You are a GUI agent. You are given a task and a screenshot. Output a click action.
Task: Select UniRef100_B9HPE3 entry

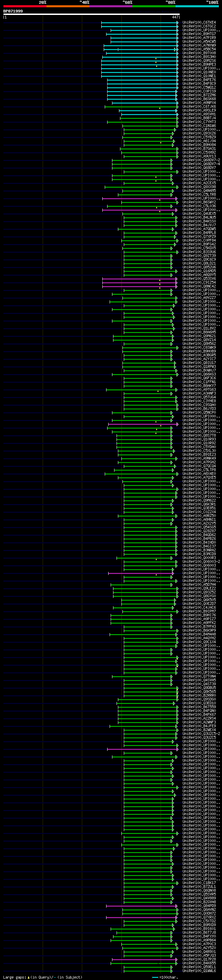click(x=199, y=64)
